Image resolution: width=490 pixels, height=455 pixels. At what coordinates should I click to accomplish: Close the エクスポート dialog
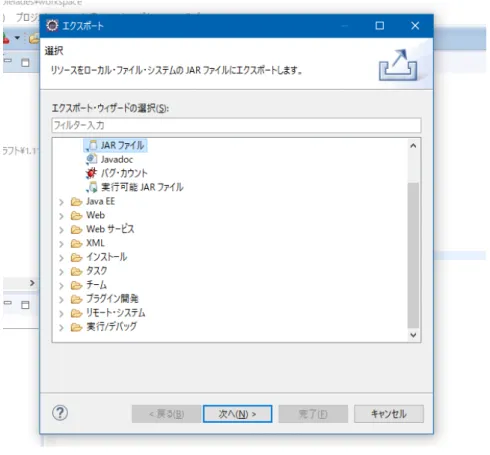click(415, 26)
